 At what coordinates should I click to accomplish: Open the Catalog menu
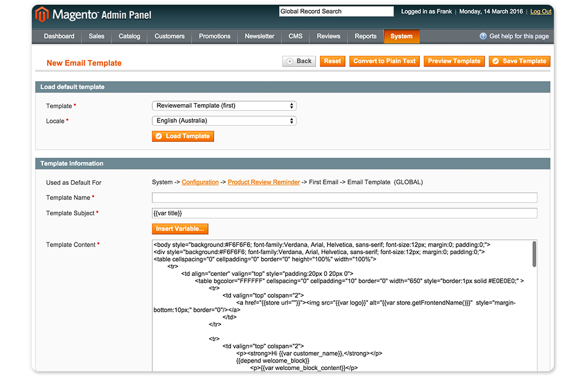click(129, 36)
